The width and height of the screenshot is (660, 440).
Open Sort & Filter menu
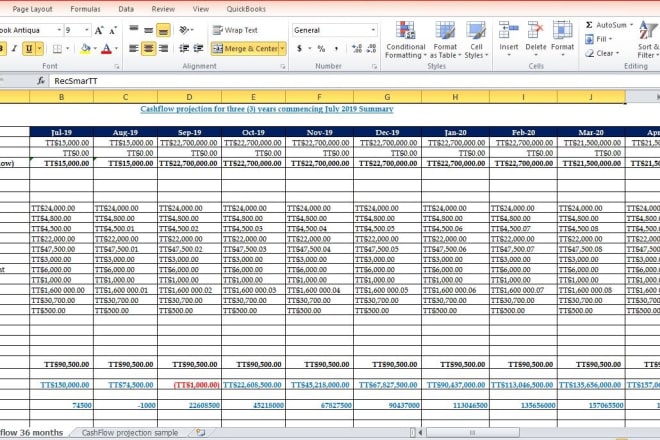647,40
